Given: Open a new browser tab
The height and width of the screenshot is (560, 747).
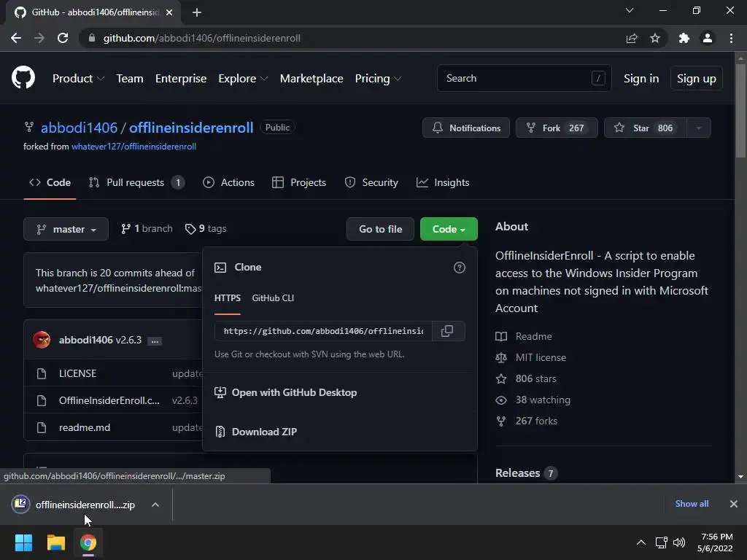Looking at the screenshot, I should (x=197, y=12).
